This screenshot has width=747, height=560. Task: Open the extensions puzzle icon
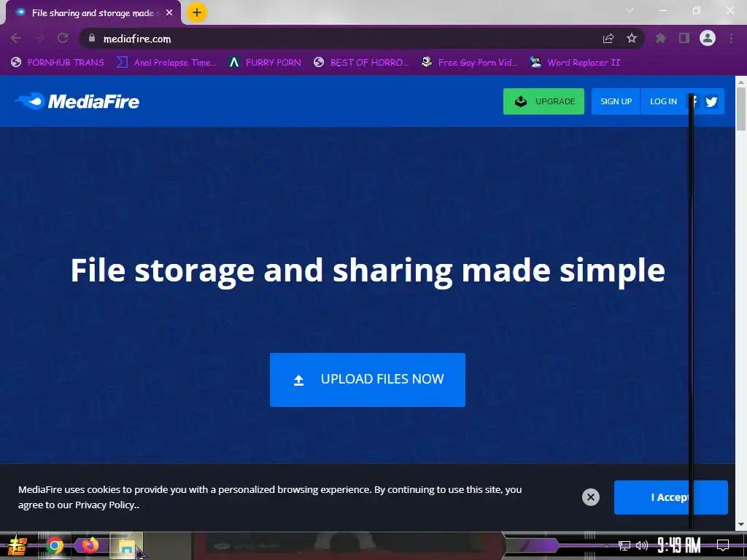tap(661, 38)
